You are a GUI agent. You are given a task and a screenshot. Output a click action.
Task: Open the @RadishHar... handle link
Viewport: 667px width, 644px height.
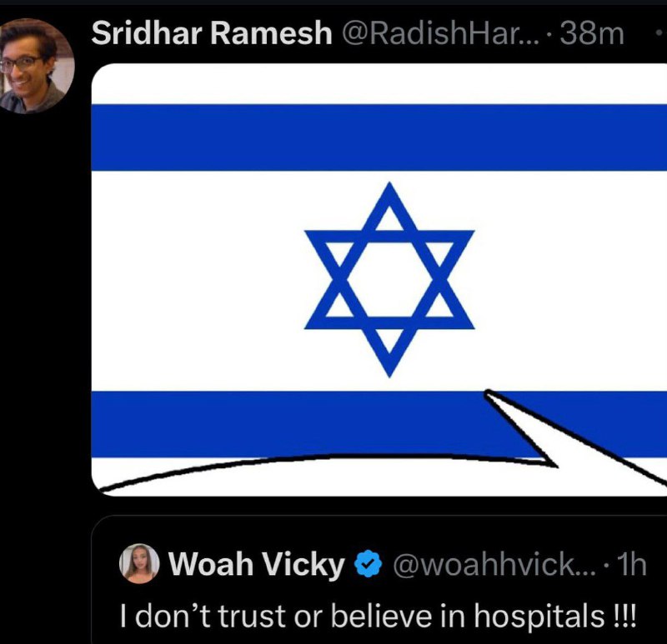tap(440, 33)
